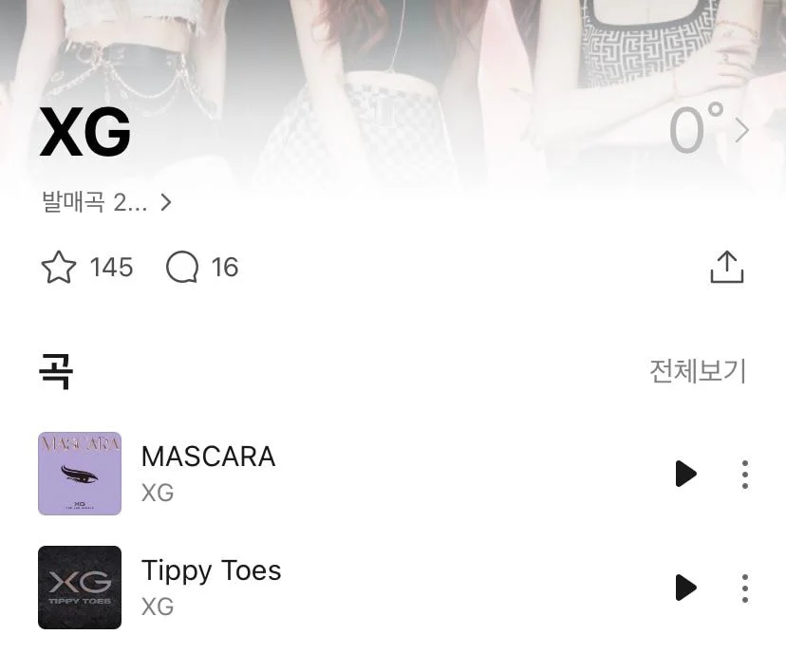The image size is (786, 672).
Task: Tap XG artist name under Tippy Toes
Action: [158, 607]
